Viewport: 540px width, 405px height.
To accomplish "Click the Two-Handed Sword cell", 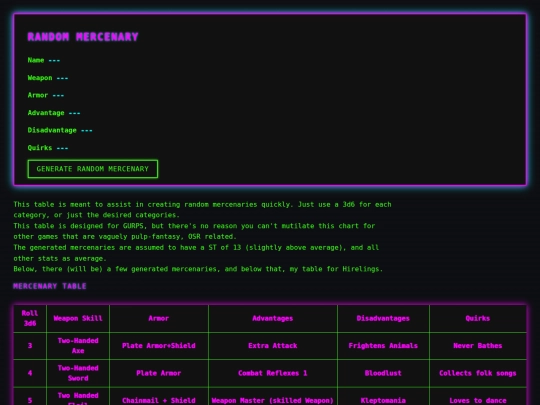I will (78, 373).
